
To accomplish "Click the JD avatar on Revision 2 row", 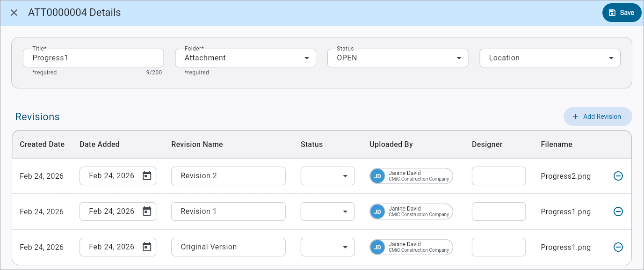I will point(377,175).
